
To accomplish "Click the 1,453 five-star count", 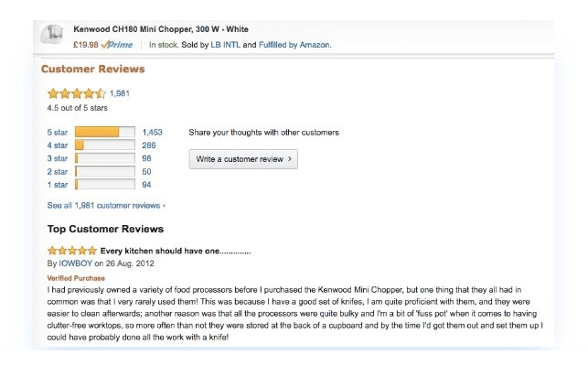I will point(153,133).
